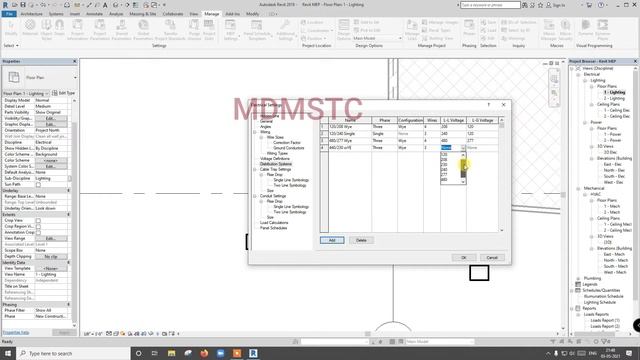Select Voltage Definitions in settings tree
Image resolution: width=640 pixels, height=360 pixels.
click(x=275, y=159)
